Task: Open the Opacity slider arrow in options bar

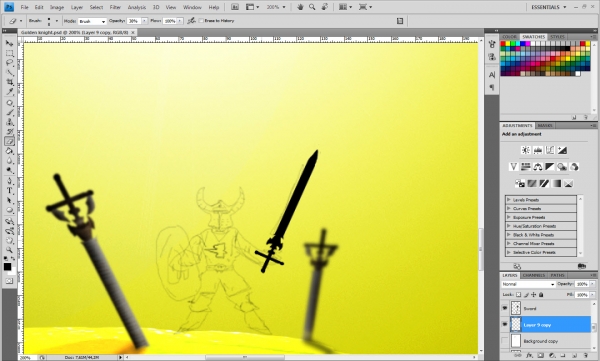Action: point(144,21)
